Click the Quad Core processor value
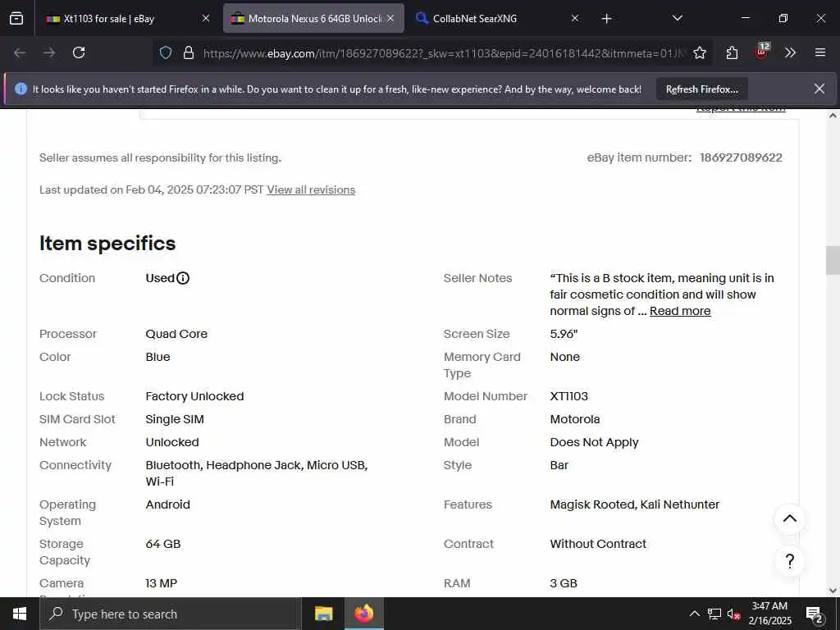This screenshot has width=840, height=630. click(x=176, y=334)
